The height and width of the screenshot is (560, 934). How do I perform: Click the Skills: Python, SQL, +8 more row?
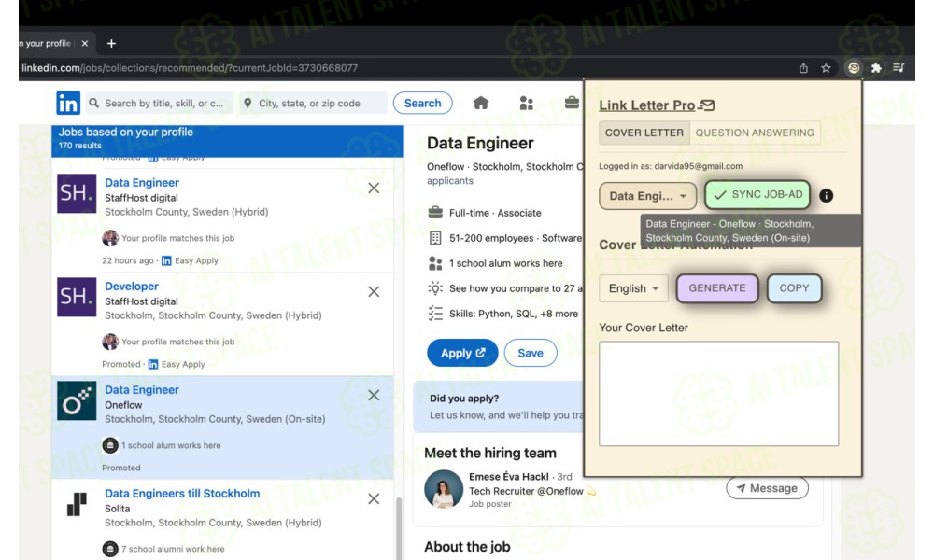click(x=503, y=314)
